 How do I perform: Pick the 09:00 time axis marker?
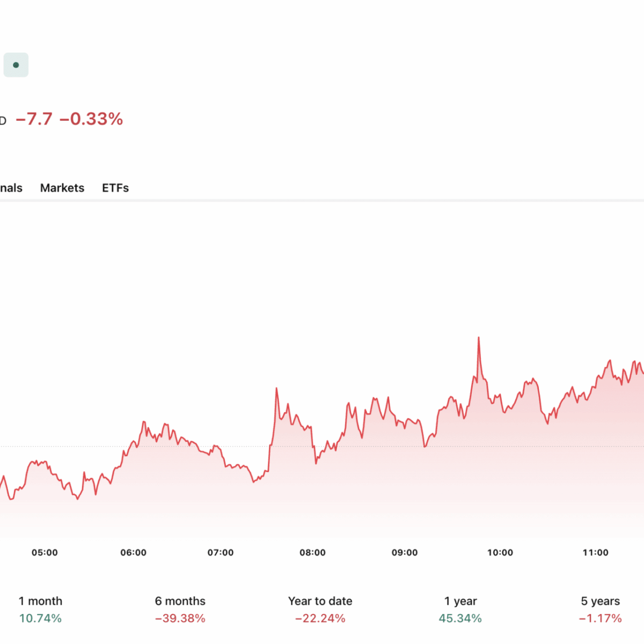coord(405,552)
